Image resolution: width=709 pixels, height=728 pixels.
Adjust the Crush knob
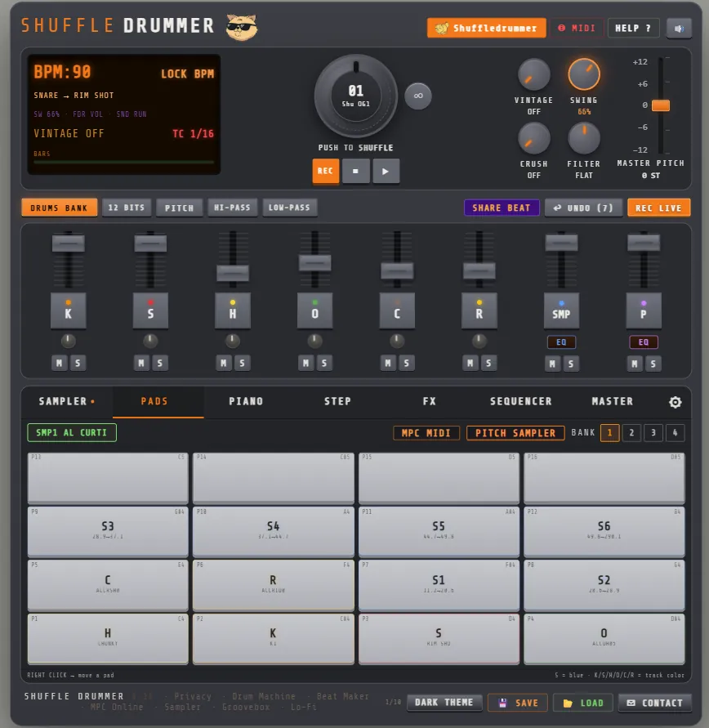tap(533, 138)
